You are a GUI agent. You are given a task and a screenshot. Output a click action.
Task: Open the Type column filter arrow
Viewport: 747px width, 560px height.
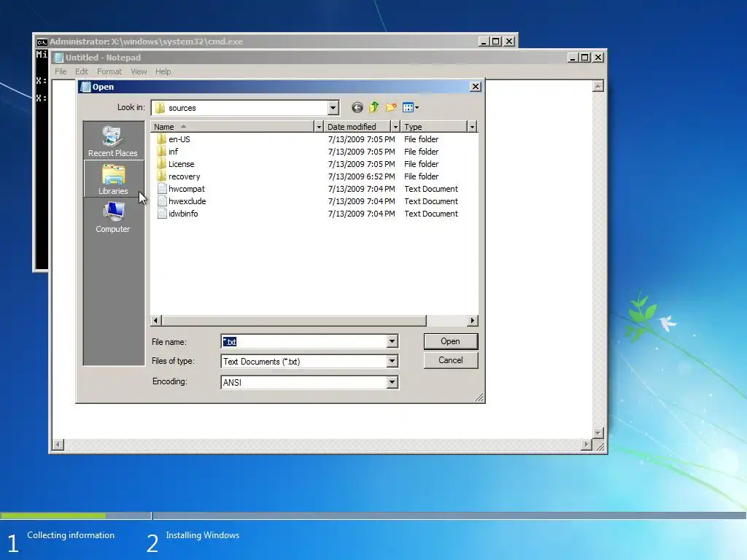click(x=472, y=127)
